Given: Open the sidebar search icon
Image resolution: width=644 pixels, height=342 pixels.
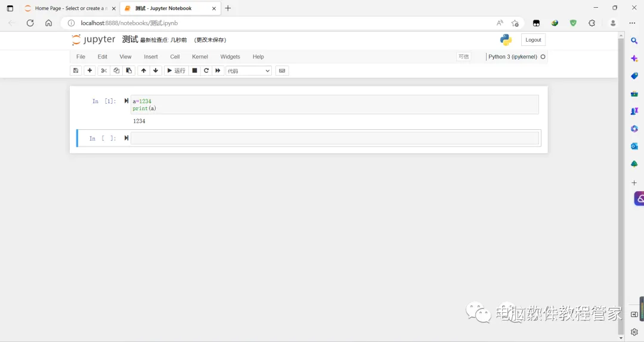Looking at the screenshot, I should [634, 41].
